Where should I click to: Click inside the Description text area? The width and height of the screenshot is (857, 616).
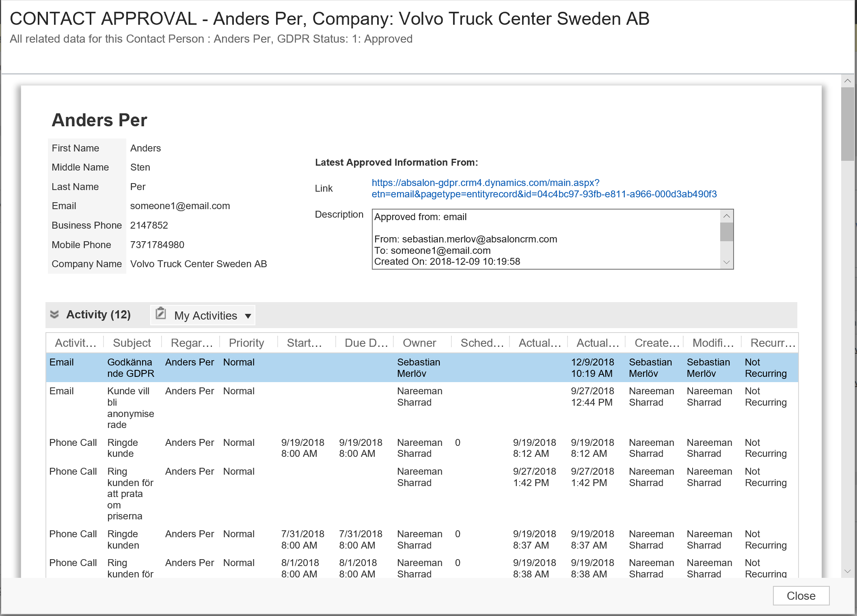pos(546,239)
